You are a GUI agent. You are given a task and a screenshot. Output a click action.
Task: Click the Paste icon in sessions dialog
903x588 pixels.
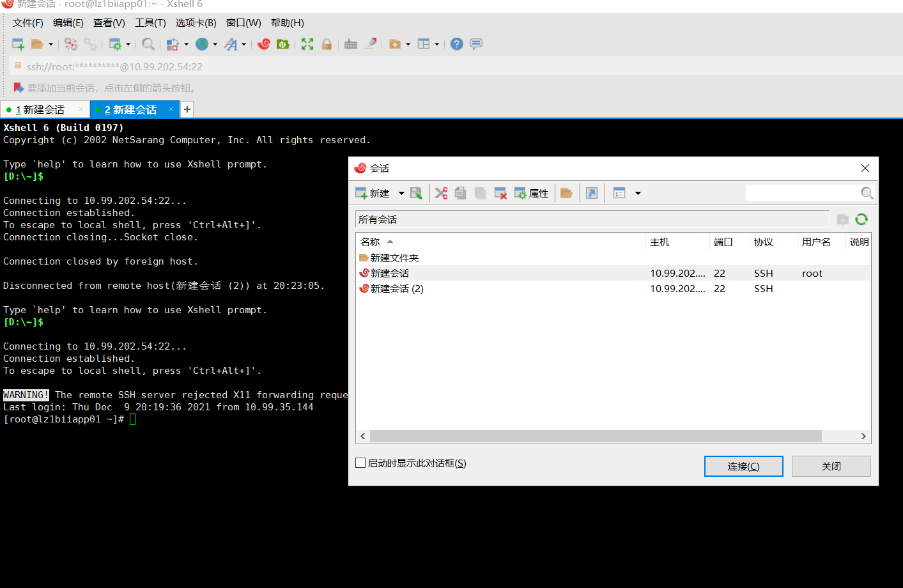(480, 193)
